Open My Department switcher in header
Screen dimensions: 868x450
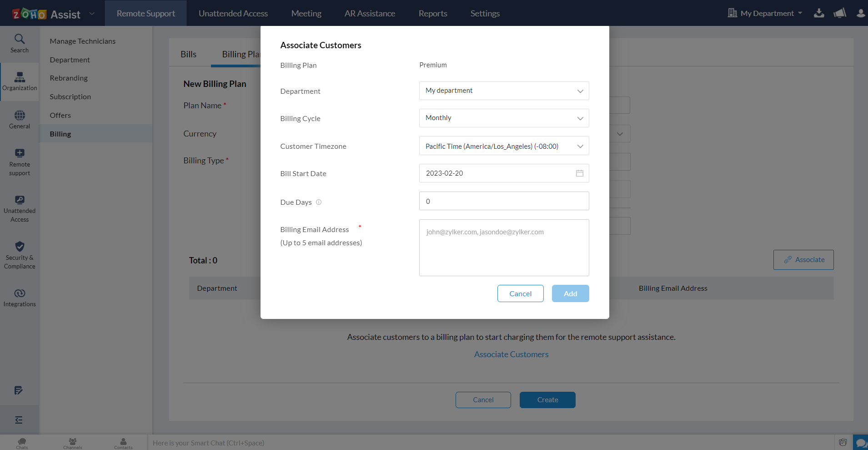pos(766,13)
